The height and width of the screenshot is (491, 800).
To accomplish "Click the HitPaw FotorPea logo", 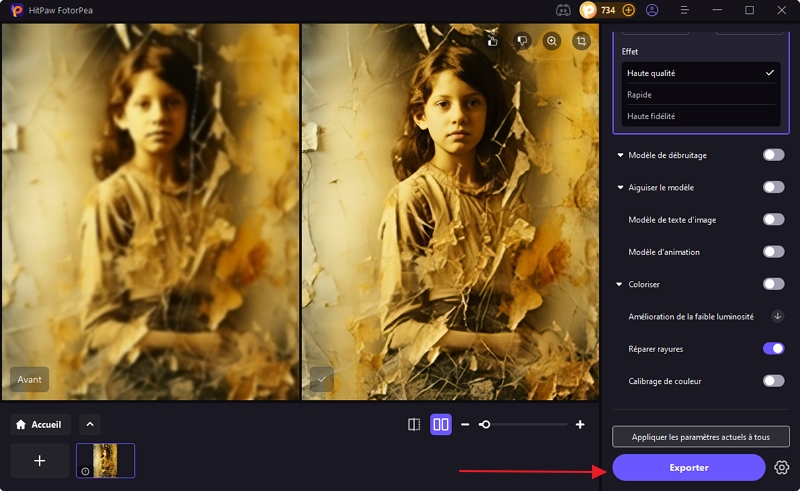I will click(x=17, y=10).
